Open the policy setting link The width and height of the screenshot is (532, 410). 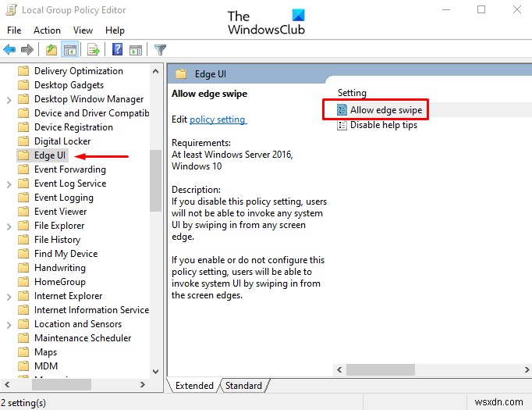218,119
